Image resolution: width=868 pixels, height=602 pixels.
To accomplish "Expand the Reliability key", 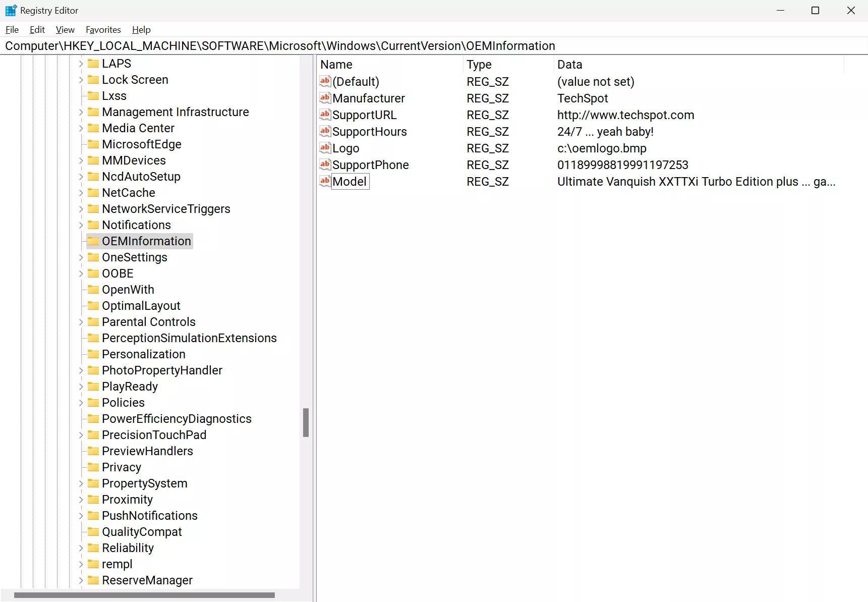I will coord(81,548).
